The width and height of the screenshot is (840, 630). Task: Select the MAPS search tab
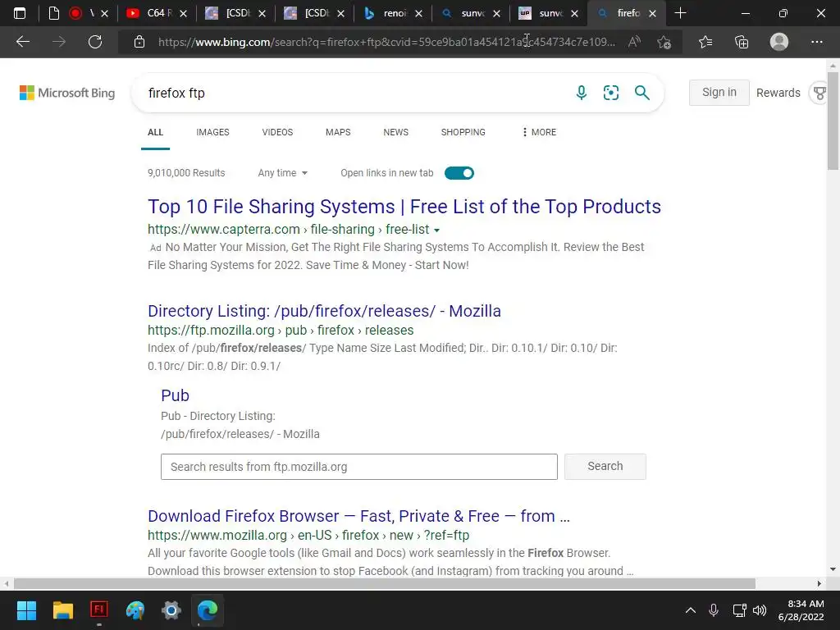(338, 132)
